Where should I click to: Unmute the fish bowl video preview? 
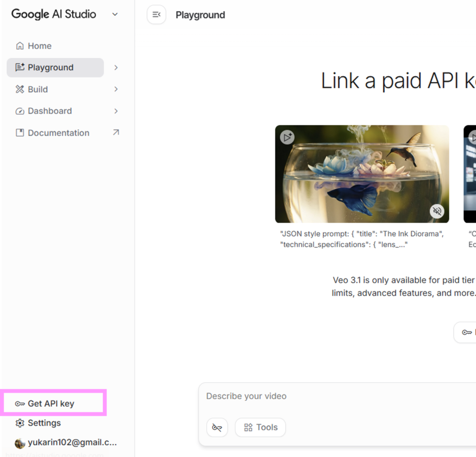437,211
